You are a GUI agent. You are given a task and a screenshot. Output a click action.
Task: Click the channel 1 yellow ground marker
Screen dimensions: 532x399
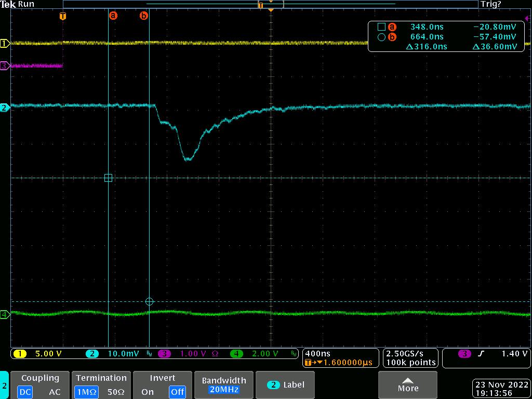tap(5, 44)
